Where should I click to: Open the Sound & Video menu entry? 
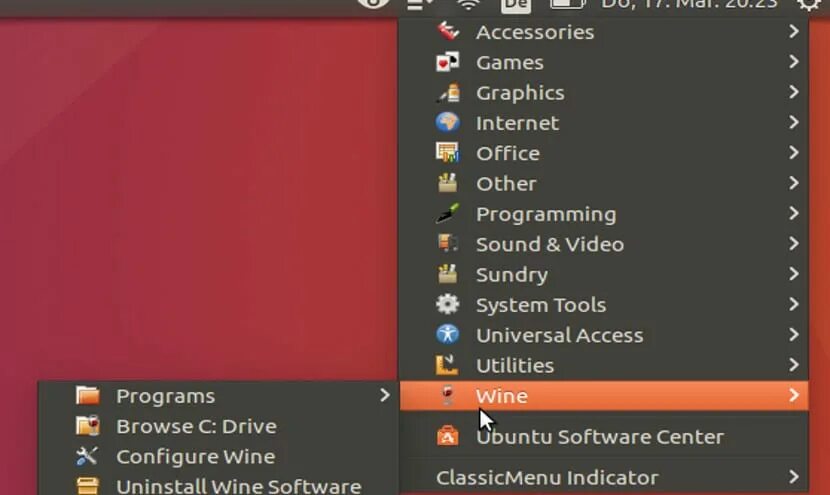point(604,244)
